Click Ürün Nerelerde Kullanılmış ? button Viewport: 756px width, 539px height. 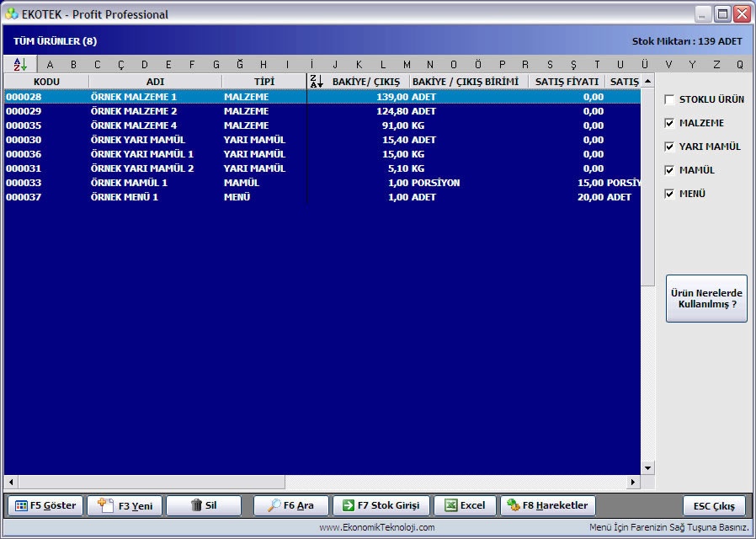tap(706, 298)
